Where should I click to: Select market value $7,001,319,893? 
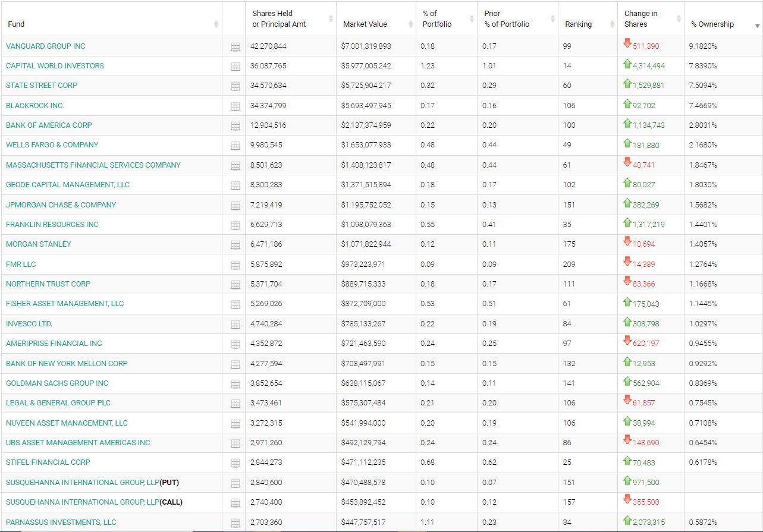pyautogui.click(x=366, y=46)
